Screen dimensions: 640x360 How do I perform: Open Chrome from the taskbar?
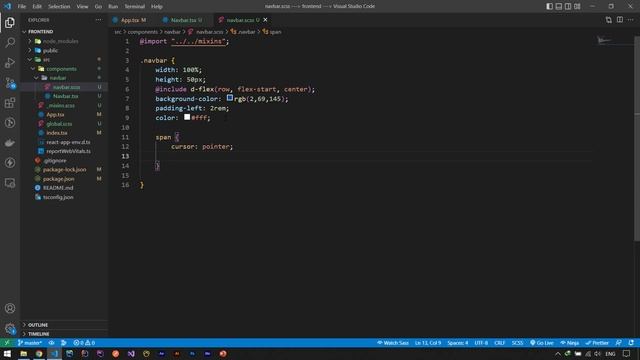click(x=39, y=354)
